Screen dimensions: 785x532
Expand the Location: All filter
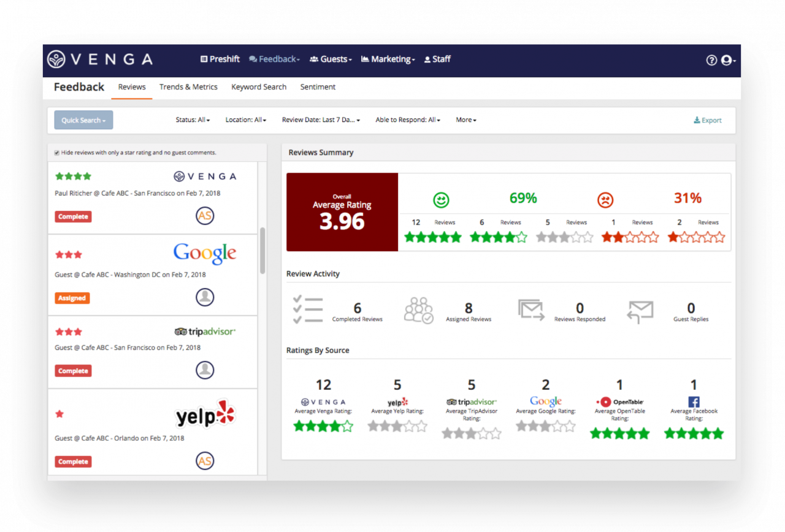[x=246, y=120]
